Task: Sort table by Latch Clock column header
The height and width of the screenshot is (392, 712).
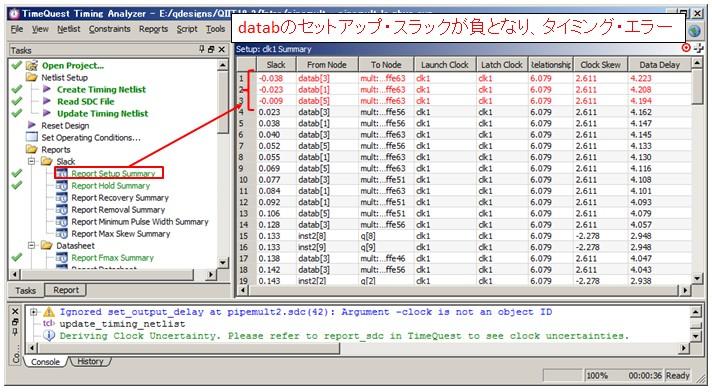Action: point(502,65)
